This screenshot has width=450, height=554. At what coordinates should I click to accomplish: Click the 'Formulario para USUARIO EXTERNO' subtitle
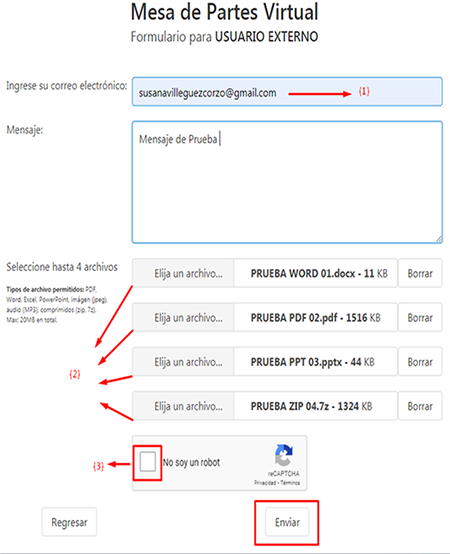click(224, 37)
